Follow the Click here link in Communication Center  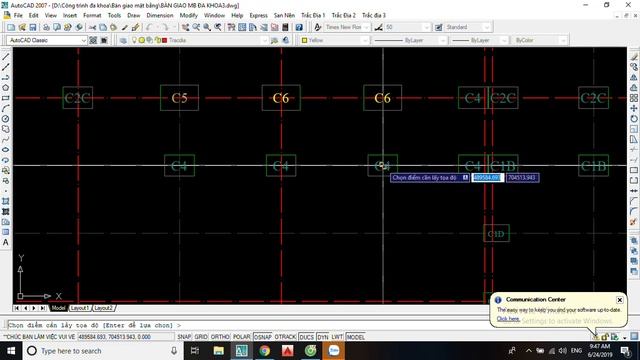coord(508,319)
